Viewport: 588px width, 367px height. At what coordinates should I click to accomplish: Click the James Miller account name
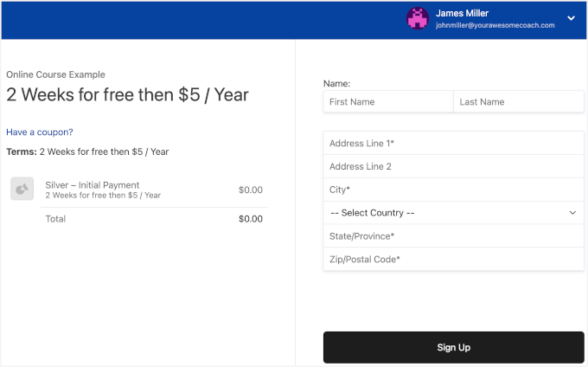[x=462, y=13]
